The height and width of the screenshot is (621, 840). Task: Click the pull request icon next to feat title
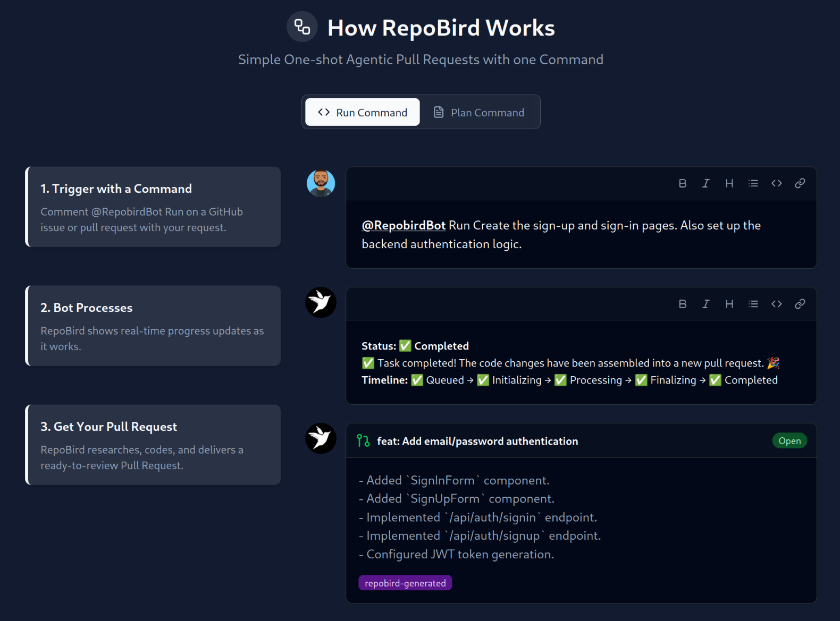click(x=363, y=440)
